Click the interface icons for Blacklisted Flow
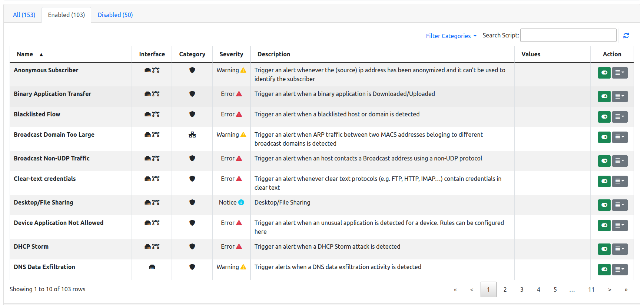 coord(152,114)
